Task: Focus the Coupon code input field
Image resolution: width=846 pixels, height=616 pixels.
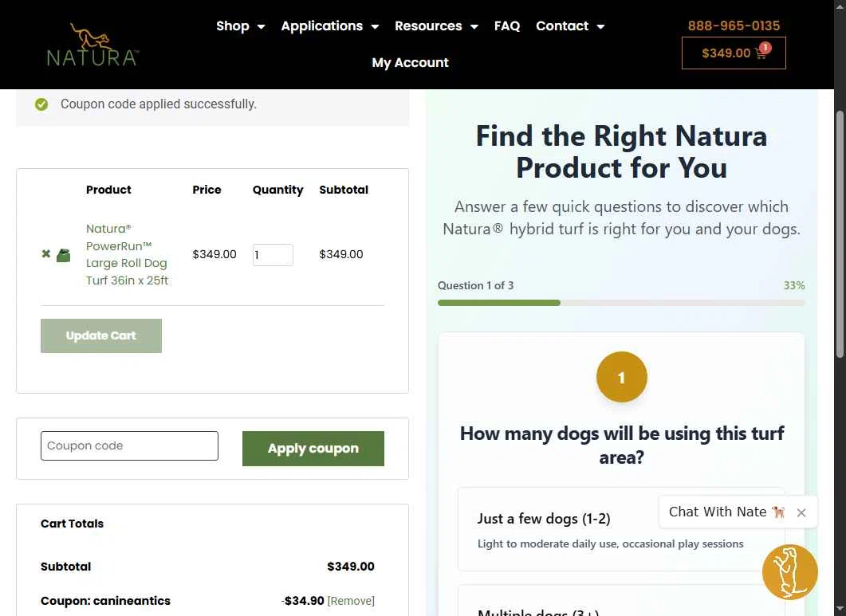Action: coord(129,445)
